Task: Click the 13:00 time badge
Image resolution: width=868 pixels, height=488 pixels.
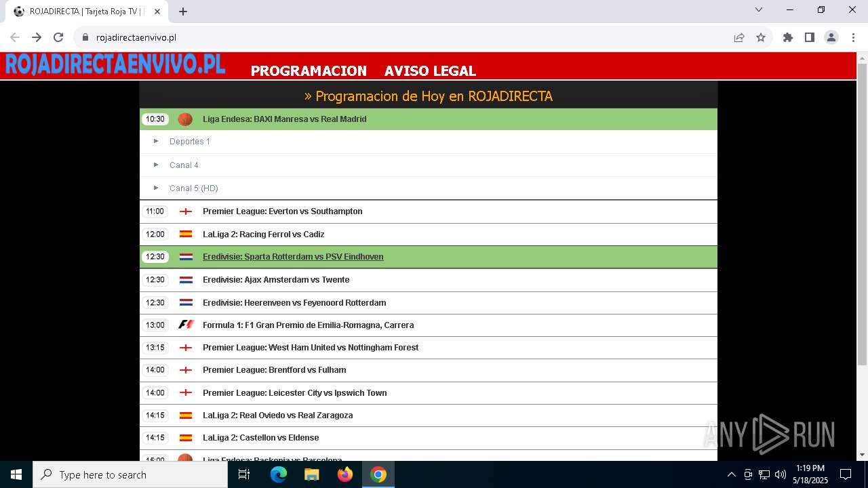Action: [x=155, y=325]
